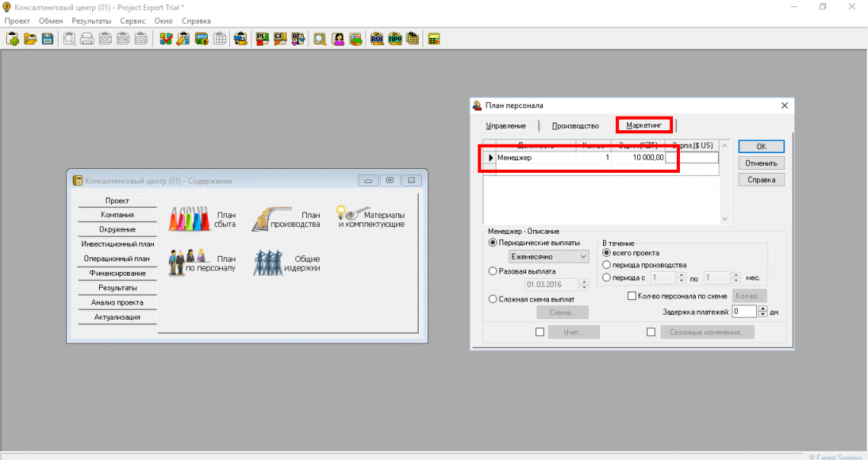Enable Кол-во персонала по схеме checkbox
The image size is (868, 460).
point(631,295)
